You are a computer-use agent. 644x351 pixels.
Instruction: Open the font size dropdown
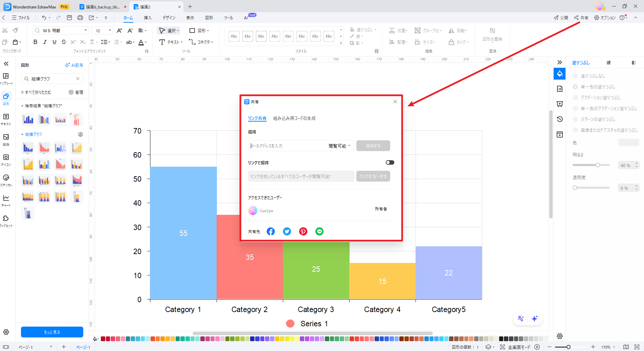(110, 30)
